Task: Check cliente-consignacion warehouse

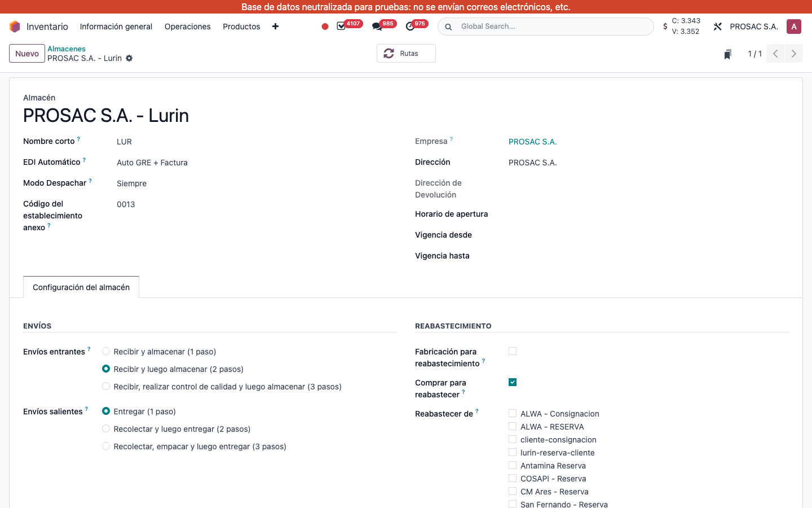Action: coord(513,439)
